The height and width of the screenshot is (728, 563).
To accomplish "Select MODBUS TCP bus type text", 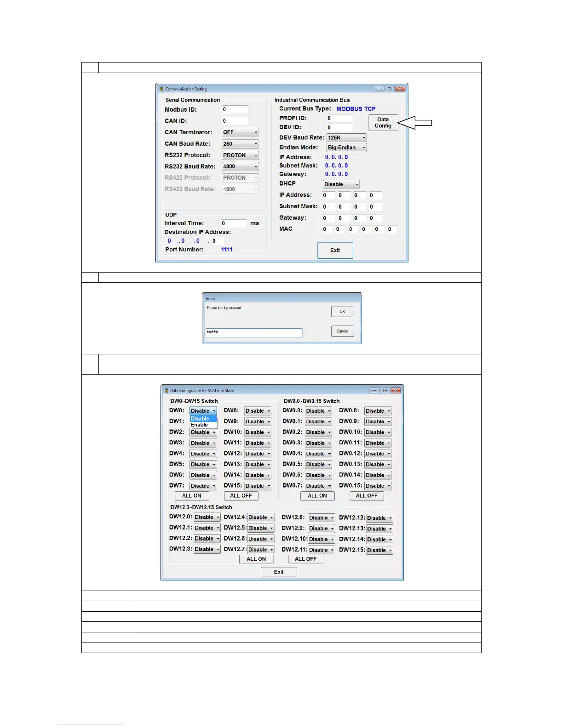I will pos(356,109).
